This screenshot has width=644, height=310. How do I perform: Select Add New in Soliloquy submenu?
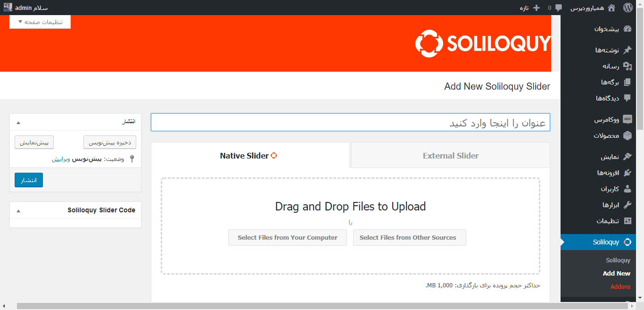point(617,273)
